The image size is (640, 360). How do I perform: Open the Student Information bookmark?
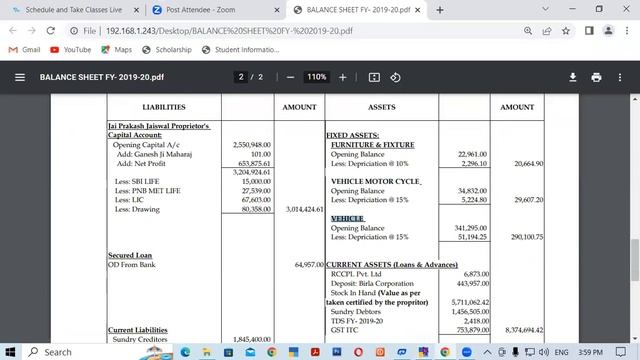(240, 50)
